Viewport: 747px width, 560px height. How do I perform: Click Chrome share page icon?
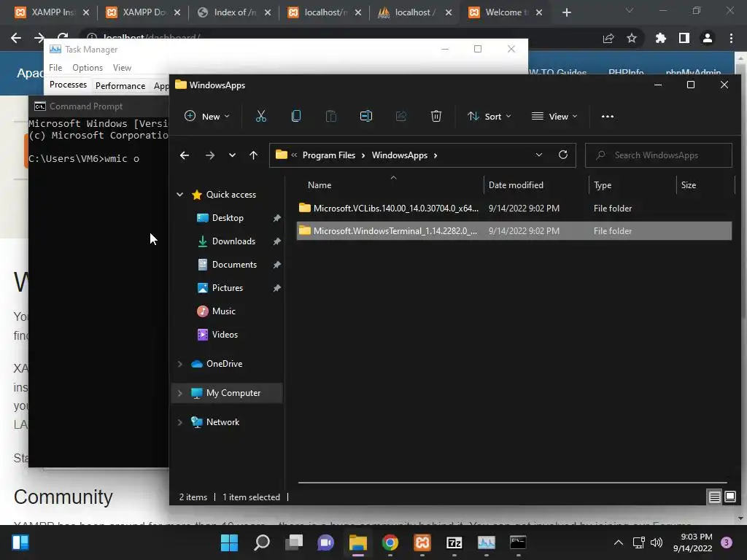point(608,38)
